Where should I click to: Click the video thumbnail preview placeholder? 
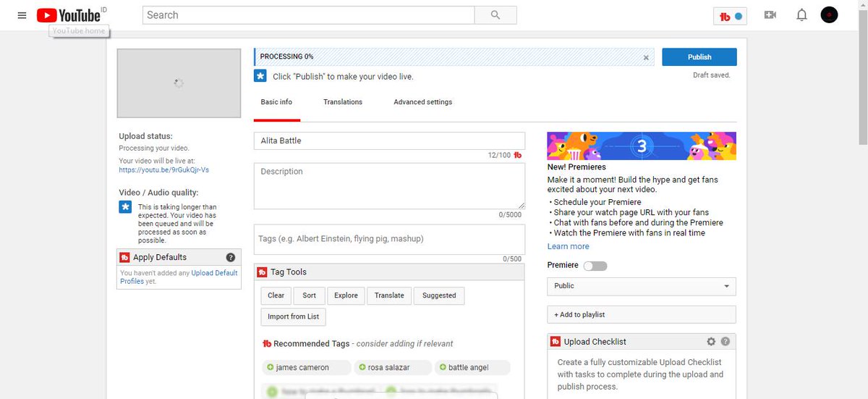179,83
